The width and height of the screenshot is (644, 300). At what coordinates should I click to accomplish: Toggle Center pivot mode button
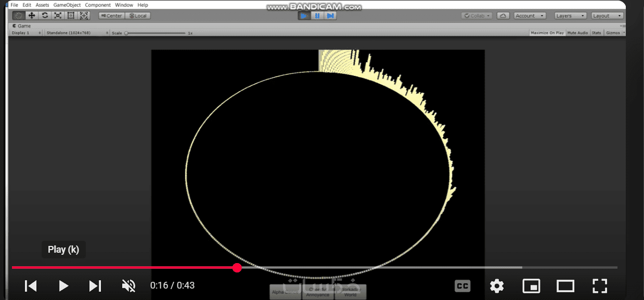tap(112, 16)
